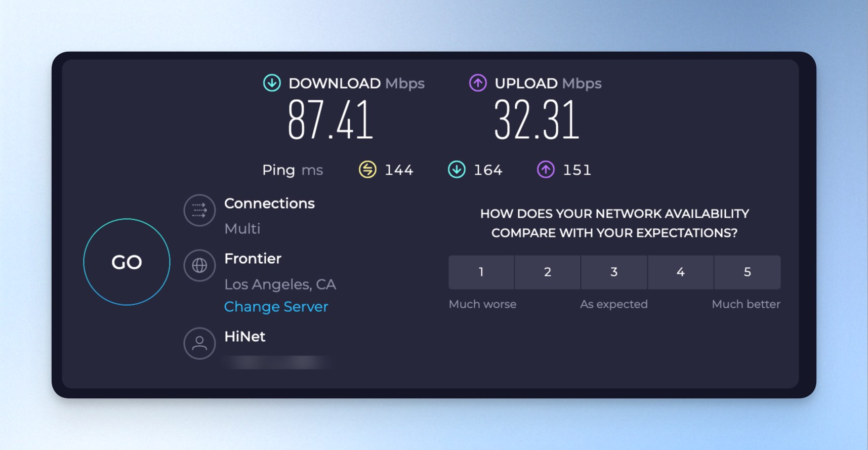Rate network availability as 1

481,272
